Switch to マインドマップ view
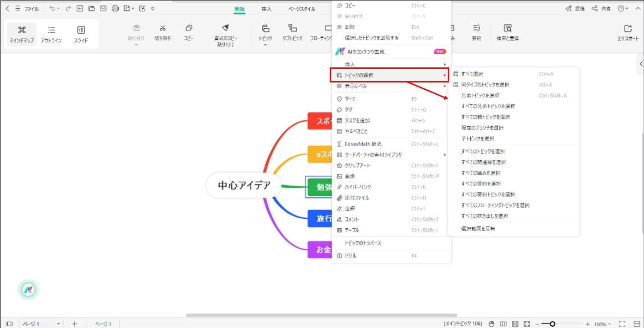Screen dimensions: 644x328 click(21, 34)
